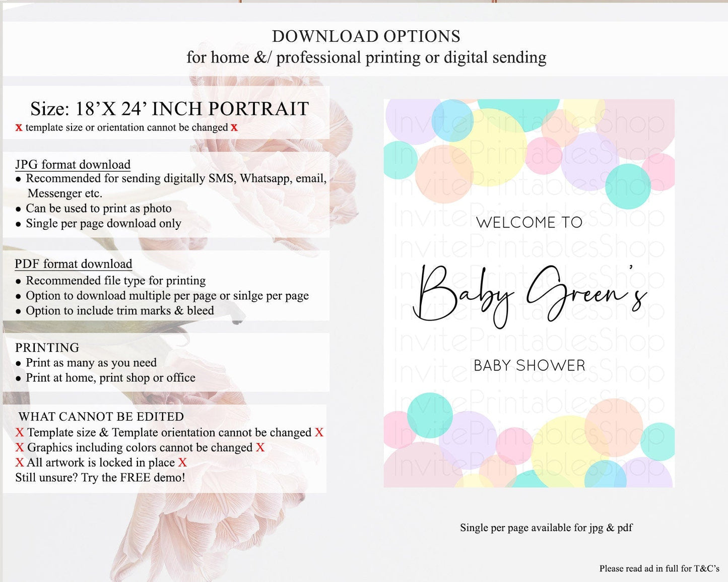This screenshot has height=582, width=728.
Task: Click the red X before "template size or orientation"
Action: point(19,128)
